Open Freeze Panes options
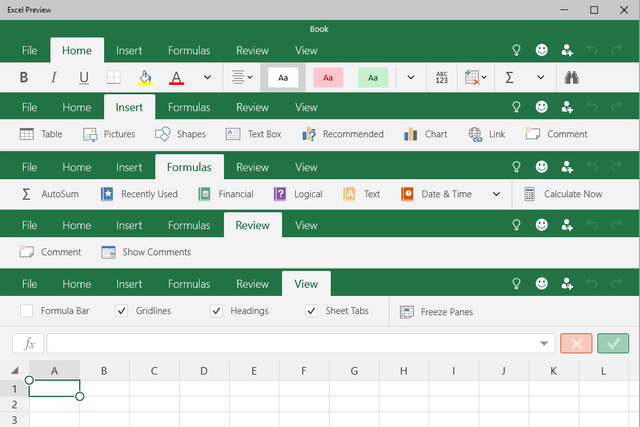Screen dimensions: 640x427 click(436, 312)
